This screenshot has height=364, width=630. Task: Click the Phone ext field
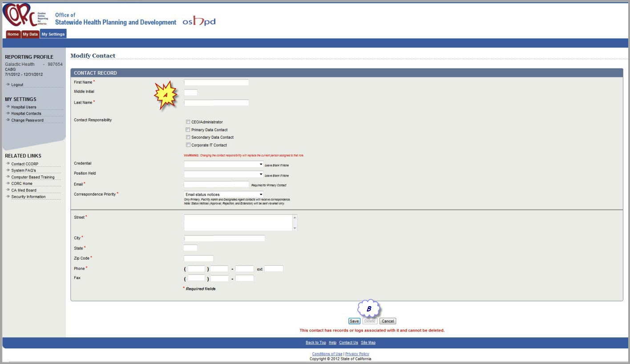274,268
